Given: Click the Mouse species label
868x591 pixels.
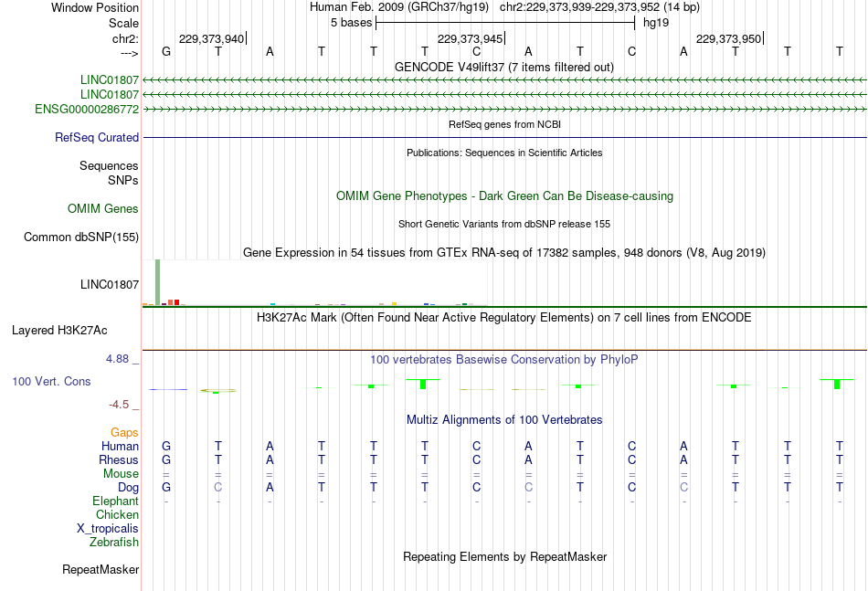Looking at the screenshot, I should pyautogui.click(x=121, y=474).
